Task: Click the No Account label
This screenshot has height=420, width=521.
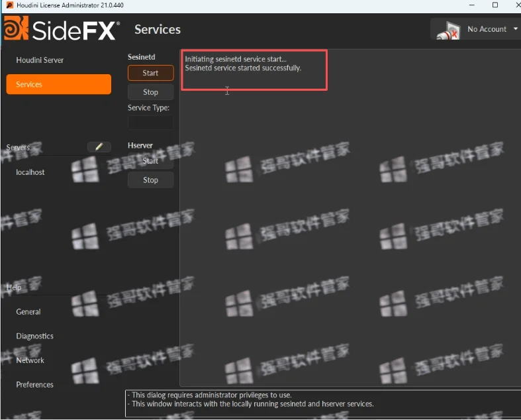Action: point(487,29)
